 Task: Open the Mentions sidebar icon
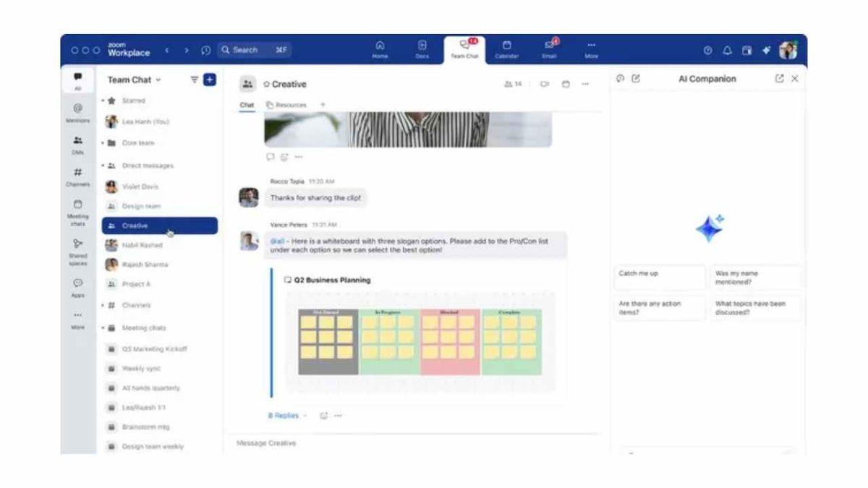tap(77, 111)
